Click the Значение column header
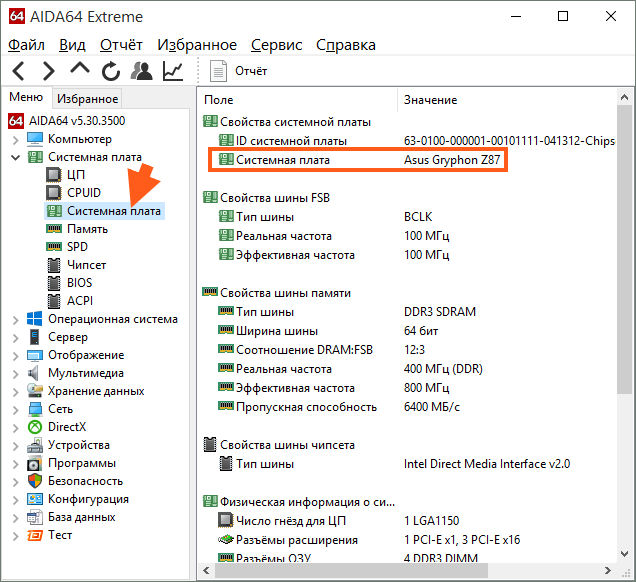The image size is (636, 582). click(430, 100)
